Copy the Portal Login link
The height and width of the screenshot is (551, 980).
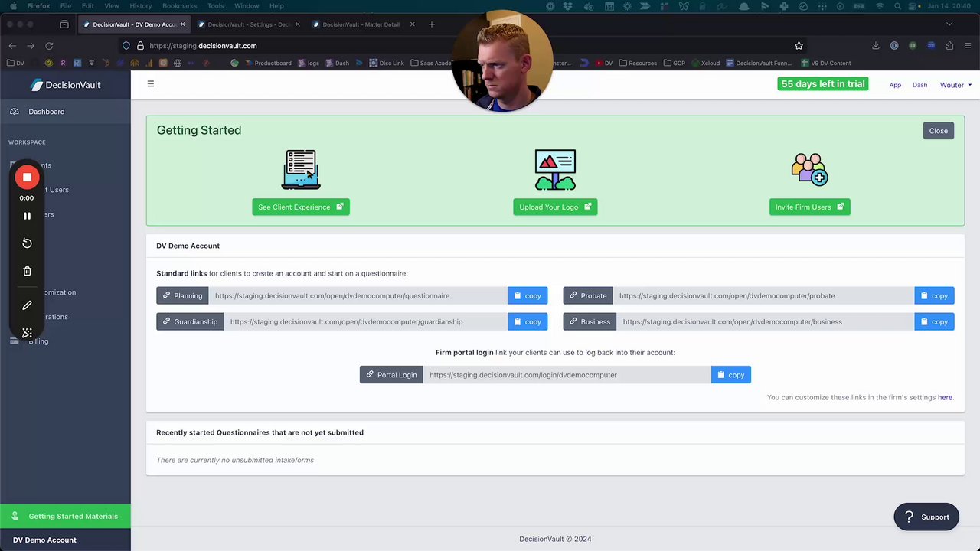click(x=730, y=375)
